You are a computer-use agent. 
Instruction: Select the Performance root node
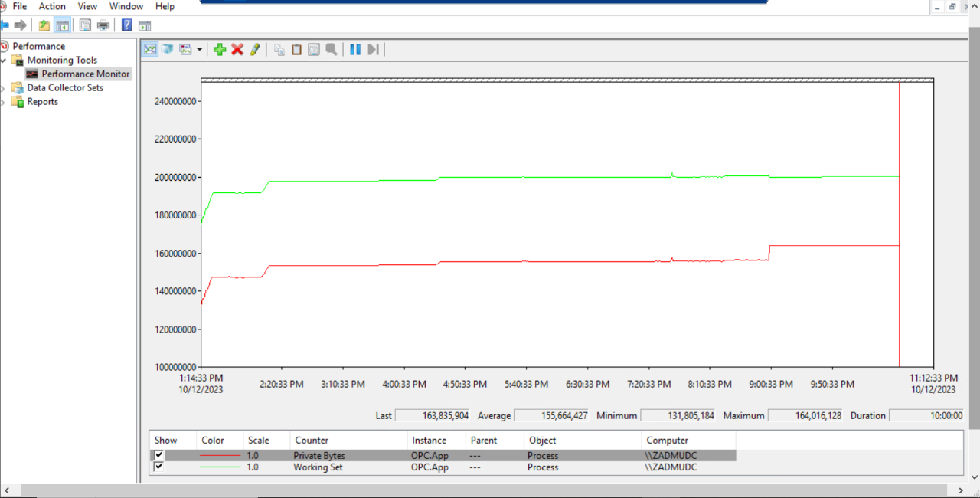pyautogui.click(x=38, y=46)
